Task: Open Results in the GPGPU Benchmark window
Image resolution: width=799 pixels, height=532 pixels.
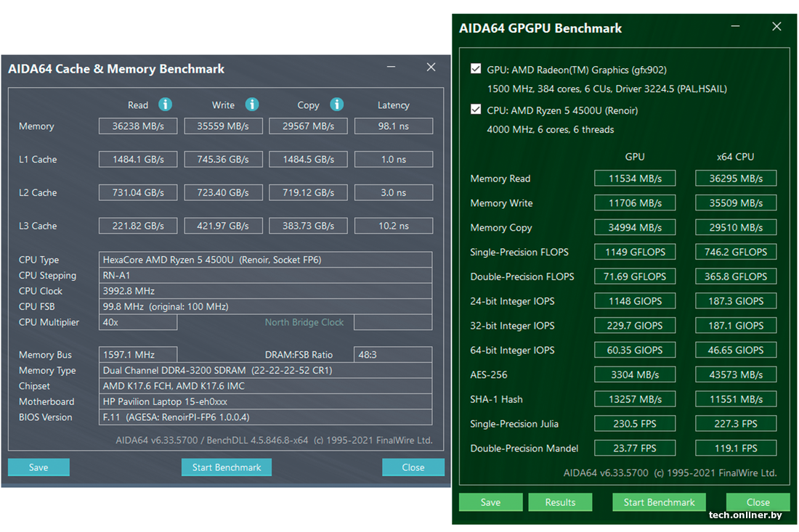Action: point(560,502)
